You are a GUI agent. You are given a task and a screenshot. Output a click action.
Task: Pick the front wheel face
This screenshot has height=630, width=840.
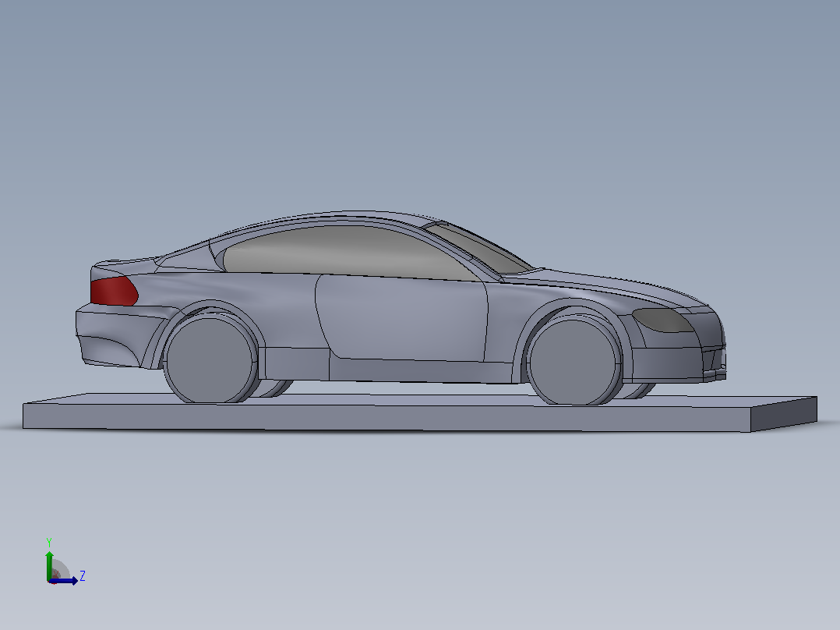coord(573,362)
